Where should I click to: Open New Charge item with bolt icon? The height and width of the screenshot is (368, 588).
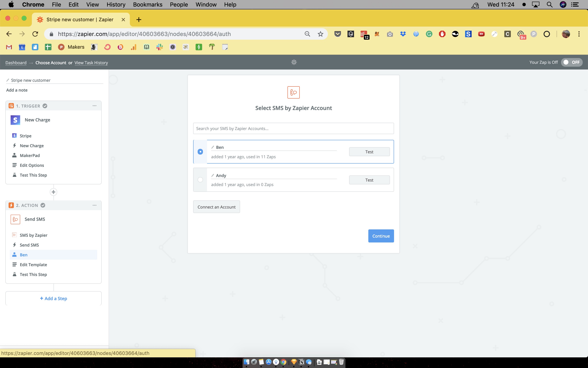click(x=53, y=146)
